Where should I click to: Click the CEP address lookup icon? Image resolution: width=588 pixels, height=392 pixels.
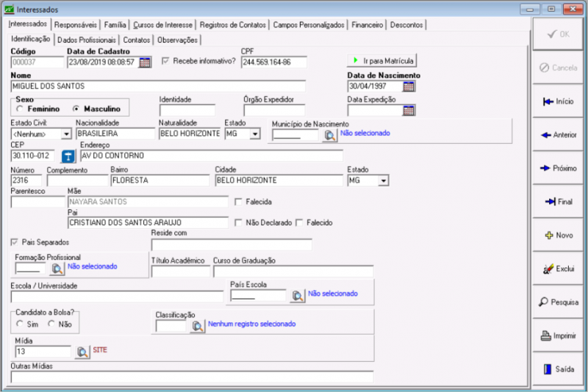pyautogui.click(x=68, y=156)
